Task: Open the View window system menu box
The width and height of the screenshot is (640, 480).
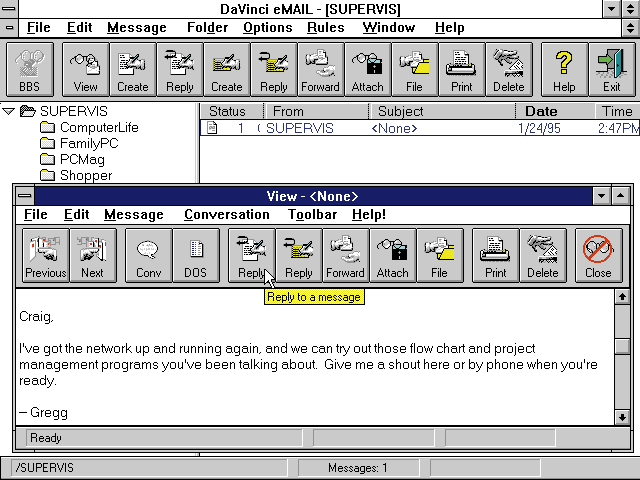Action: (x=24, y=196)
